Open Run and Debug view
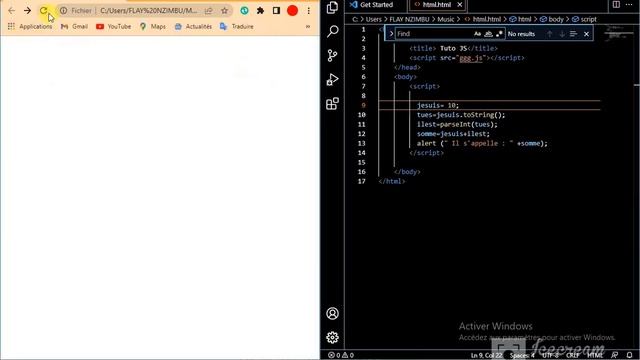The width and height of the screenshot is (640, 360). (x=332, y=79)
